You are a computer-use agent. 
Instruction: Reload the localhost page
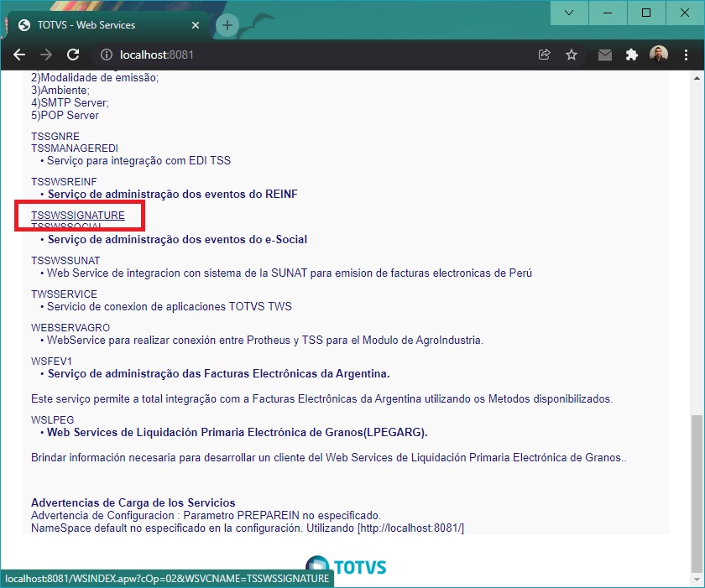[73, 55]
